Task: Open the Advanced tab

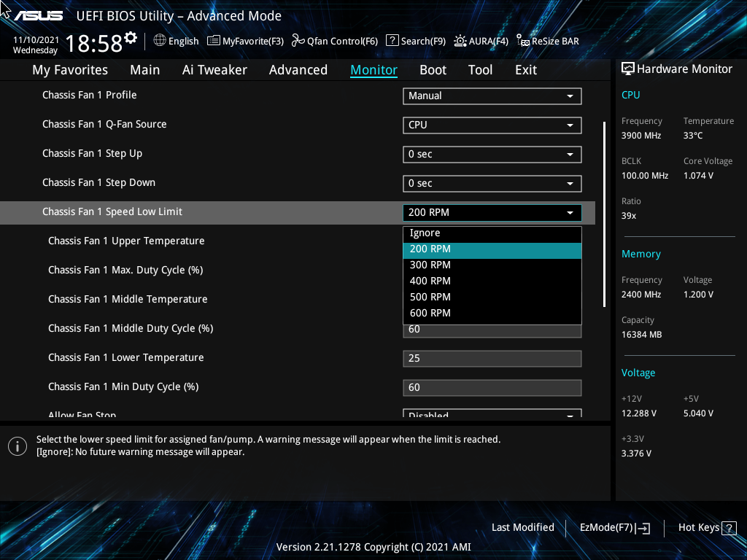Action: pos(298,70)
